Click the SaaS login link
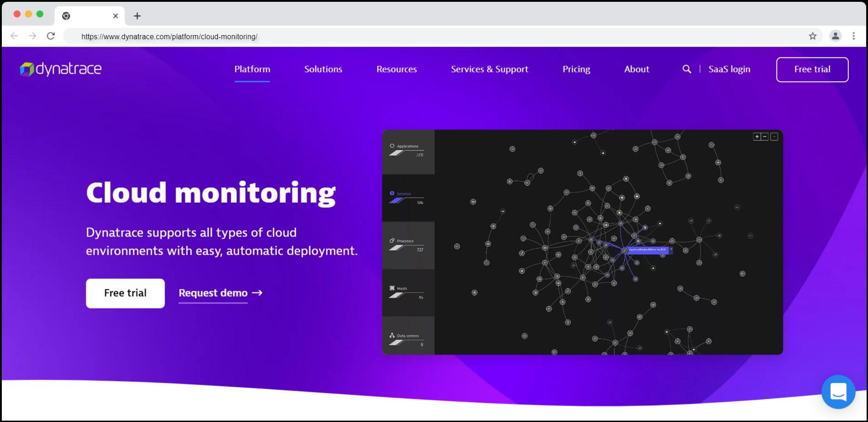Screen dimensions: 868x422 [x=729, y=69]
